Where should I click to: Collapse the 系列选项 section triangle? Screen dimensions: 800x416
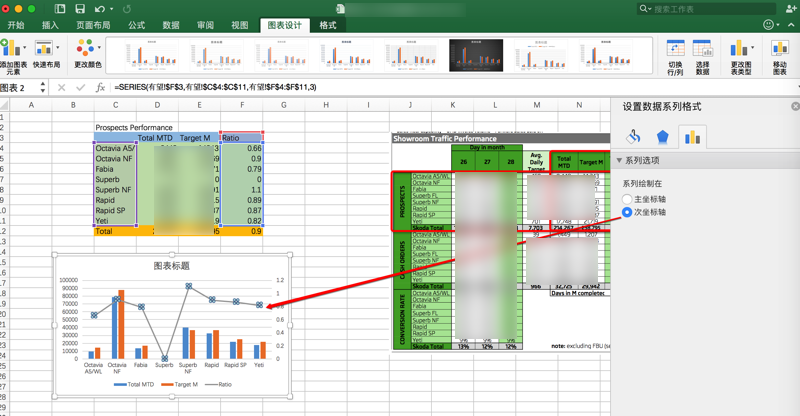point(619,160)
